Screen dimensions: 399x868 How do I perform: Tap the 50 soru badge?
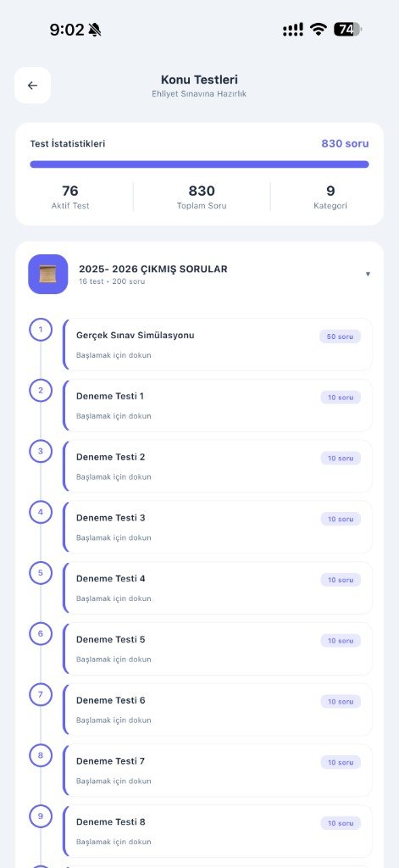point(340,337)
